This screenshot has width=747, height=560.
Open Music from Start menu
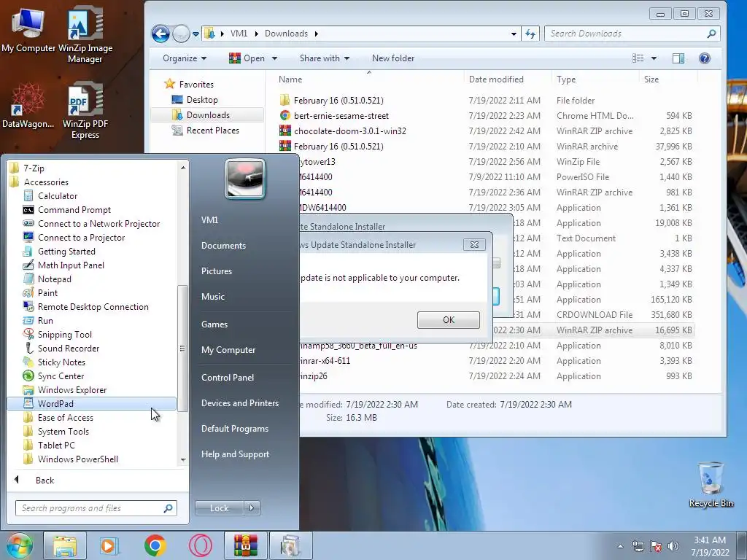tap(212, 296)
